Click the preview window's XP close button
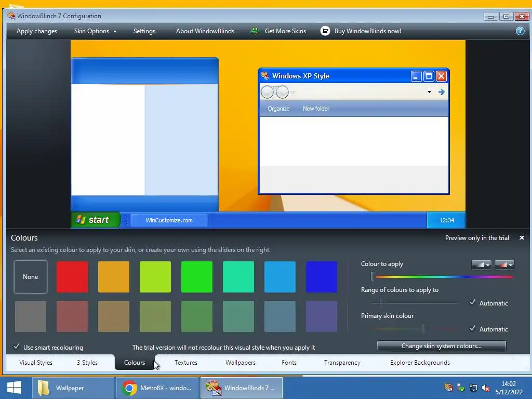This screenshot has width=532, height=399. pos(441,76)
